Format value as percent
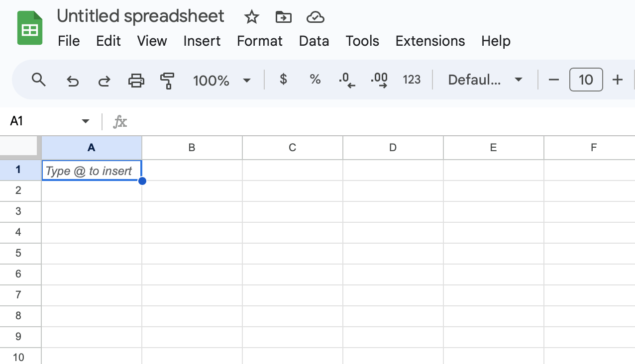 coord(315,80)
